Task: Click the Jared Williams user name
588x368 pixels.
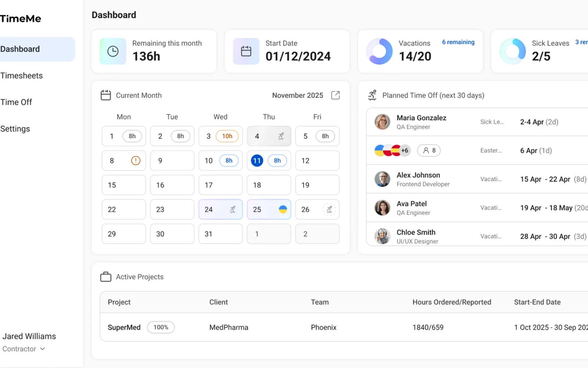Action: coord(29,336)
